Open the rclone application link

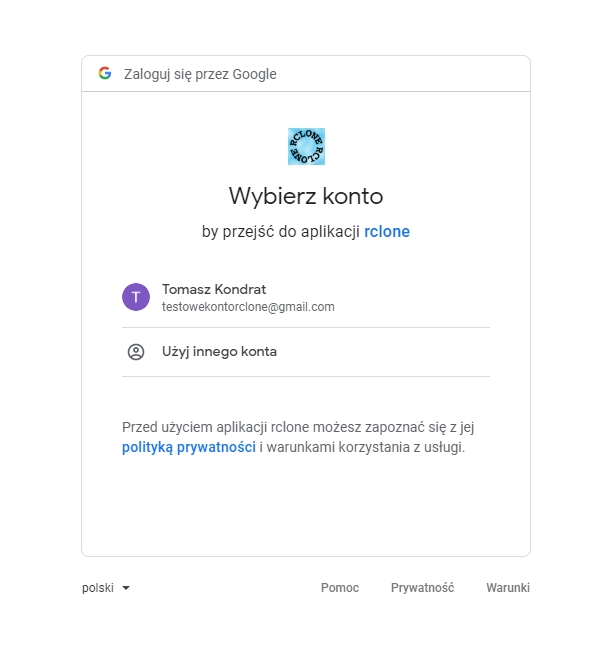tap(387, 231)
